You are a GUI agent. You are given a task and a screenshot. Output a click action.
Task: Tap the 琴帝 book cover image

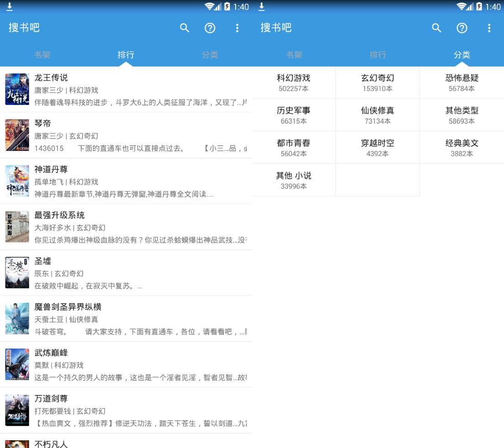(17, 135)
